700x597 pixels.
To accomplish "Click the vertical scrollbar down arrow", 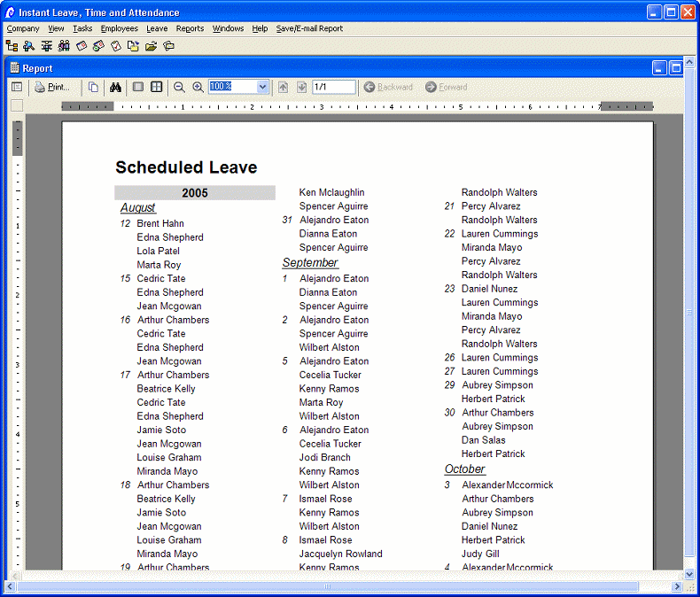I will click(x=690, y=574).
